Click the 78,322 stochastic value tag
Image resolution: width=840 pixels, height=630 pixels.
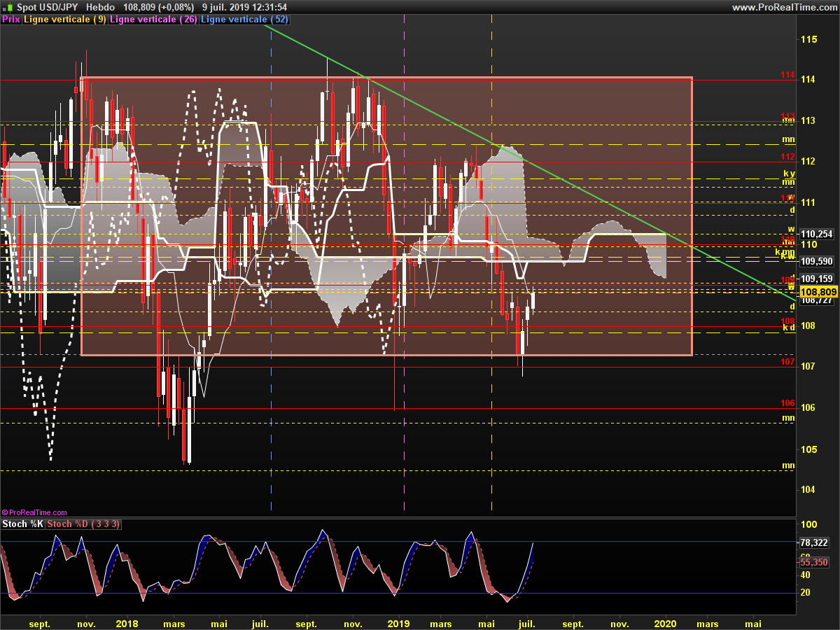click(815, 542)
